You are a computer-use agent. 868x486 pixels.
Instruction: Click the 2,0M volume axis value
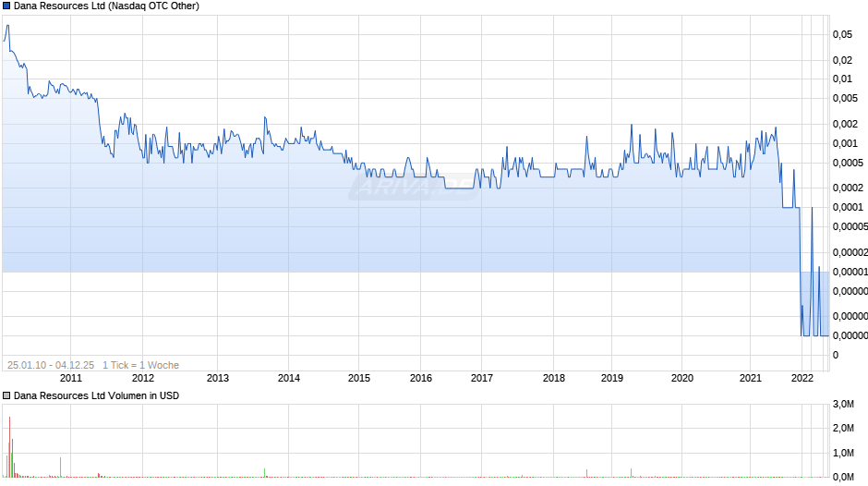(x=843, y=428)
